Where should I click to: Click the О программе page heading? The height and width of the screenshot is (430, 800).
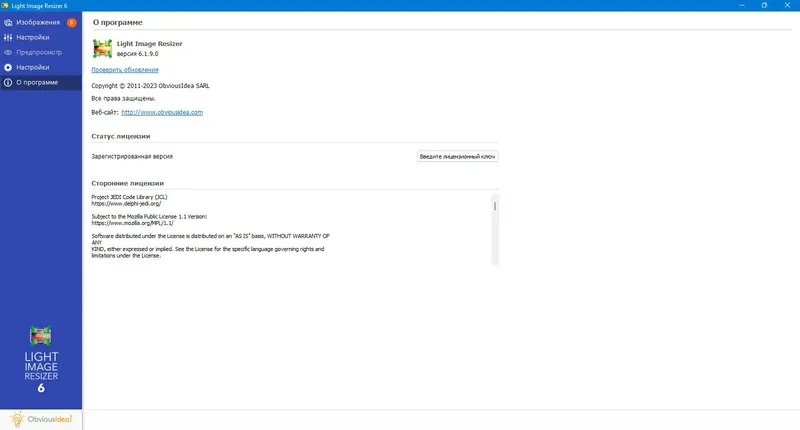118,22
